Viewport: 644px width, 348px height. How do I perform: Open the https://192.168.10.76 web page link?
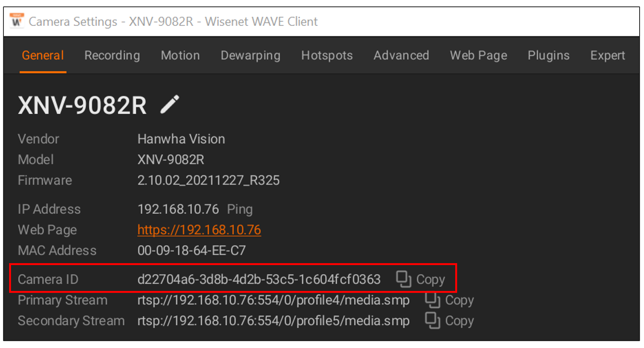click(199, 230)
